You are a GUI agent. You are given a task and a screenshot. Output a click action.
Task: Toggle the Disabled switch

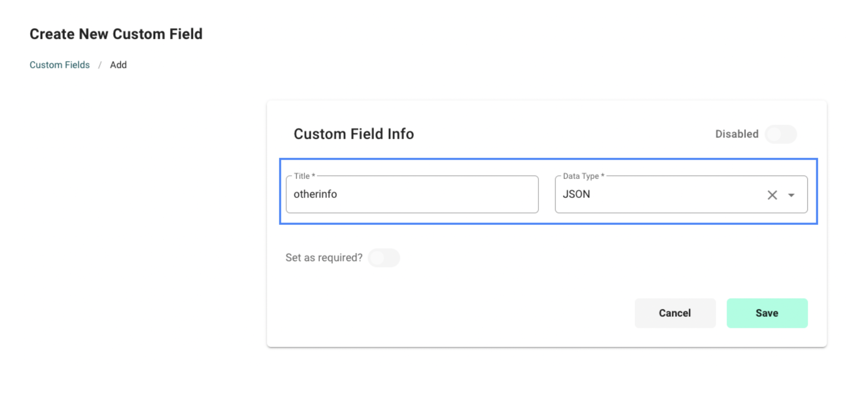pos(780,134)
